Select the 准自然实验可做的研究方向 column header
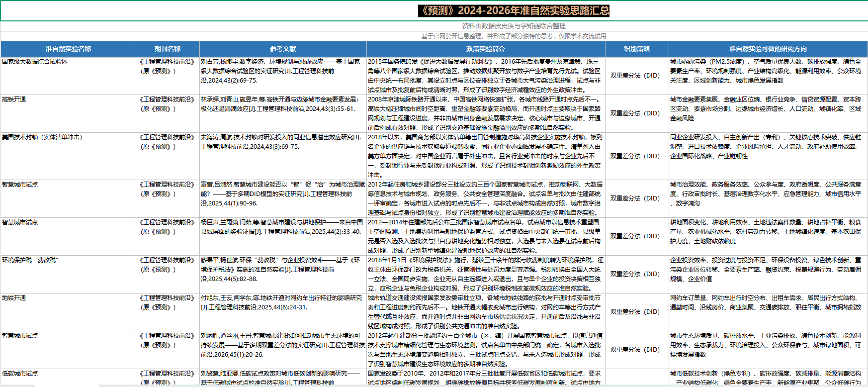The width and height of the screenshot is (868, 387). pos(768,49)
